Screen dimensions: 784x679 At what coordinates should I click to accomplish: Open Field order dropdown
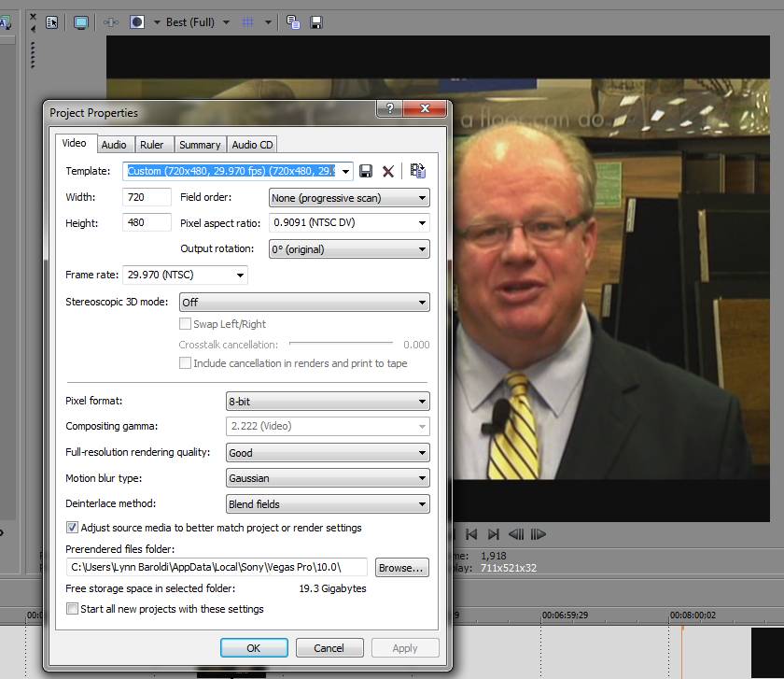tap(349, 198)
